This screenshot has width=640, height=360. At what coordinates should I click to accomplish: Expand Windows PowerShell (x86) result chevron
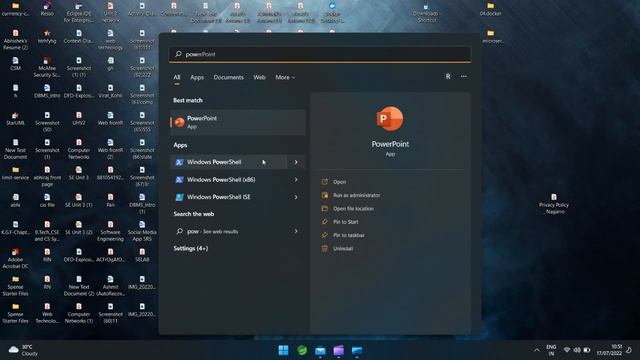tap(296, 180)
